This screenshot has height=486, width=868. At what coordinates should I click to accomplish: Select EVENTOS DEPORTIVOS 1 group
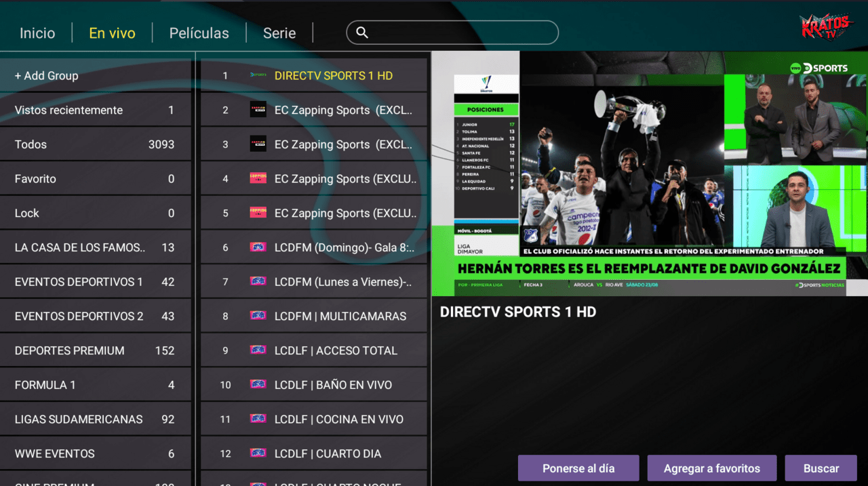coord(96,281)
